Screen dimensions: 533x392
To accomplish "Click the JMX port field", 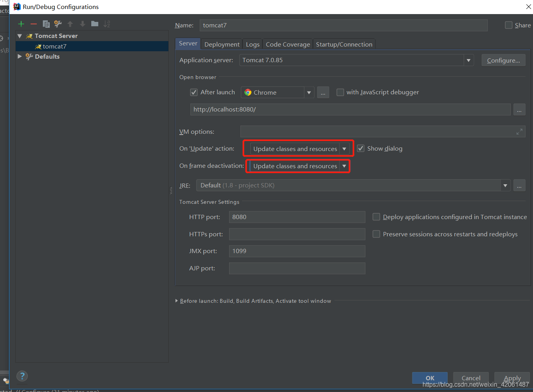I will click(297, 251).
